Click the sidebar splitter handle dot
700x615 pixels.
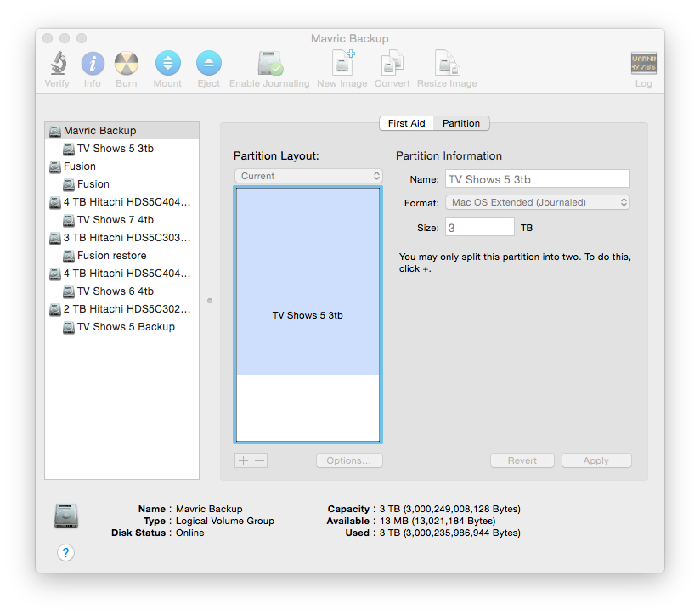(210, 301)
